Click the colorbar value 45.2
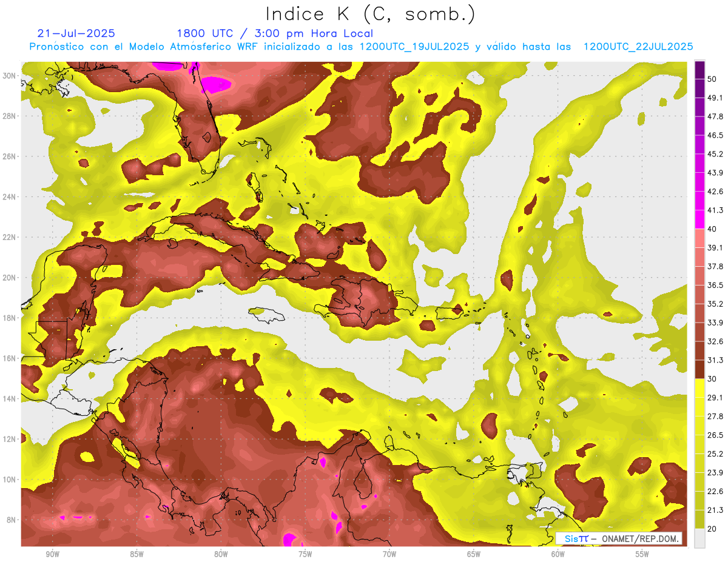Image resolution: width=728 pixels, height=562 pixels. [715, 154]
